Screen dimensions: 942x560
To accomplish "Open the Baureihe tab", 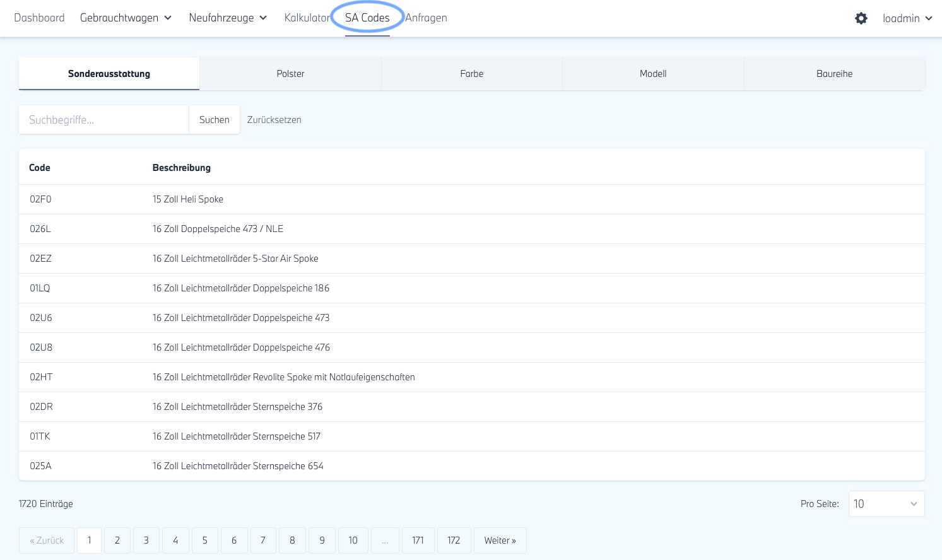I will pyautogui.click(x=834, y=74).
